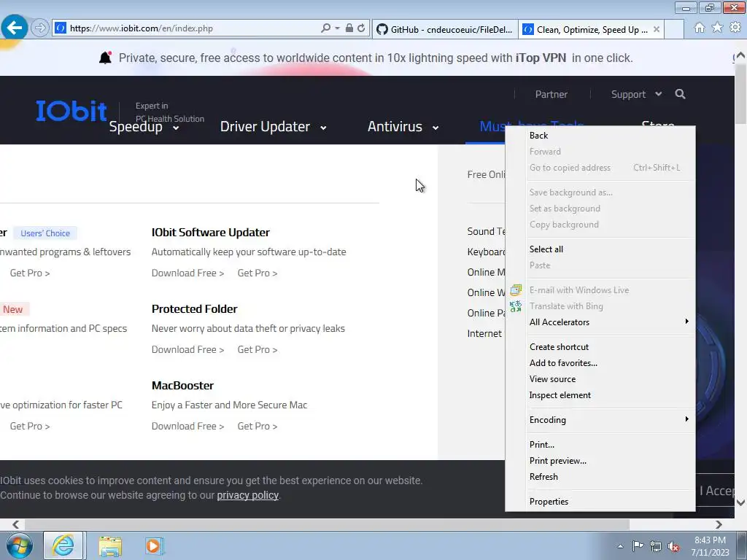Expand the Antivirus menu
747x560 pixels.
pyautogui.click(x=403, y=127)
